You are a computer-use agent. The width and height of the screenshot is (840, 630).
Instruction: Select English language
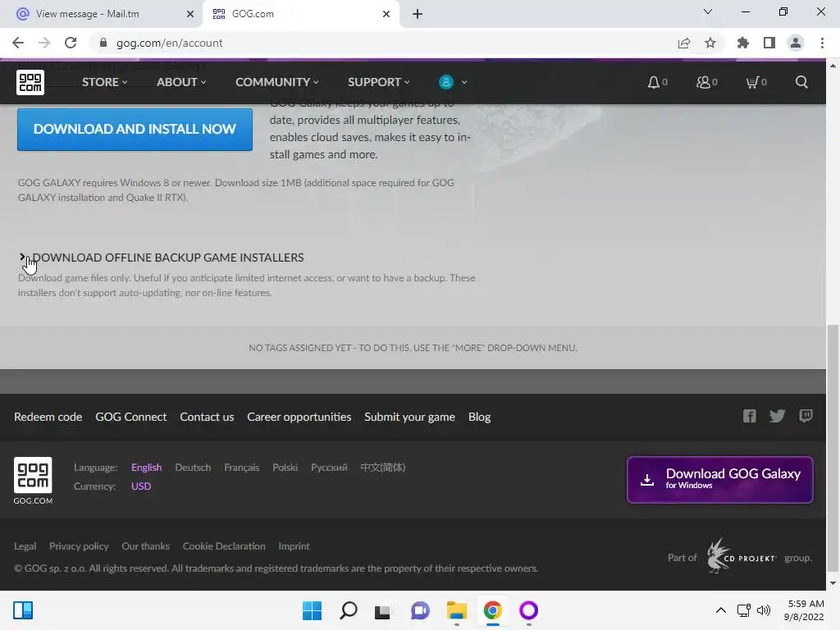[146, 467]
